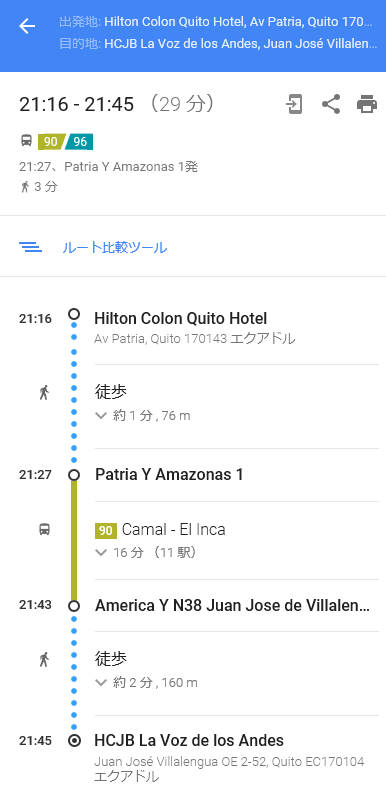Click the bus icon beside route badges
The image size is (386, 792).
(26, 141)
